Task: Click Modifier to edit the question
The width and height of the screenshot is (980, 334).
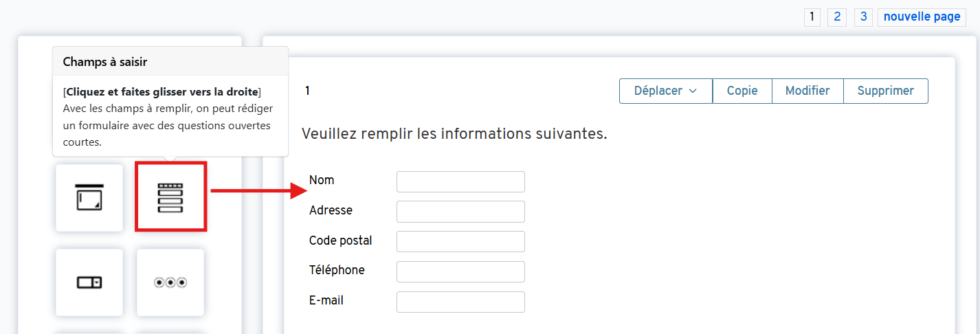Action: point(808,91)
